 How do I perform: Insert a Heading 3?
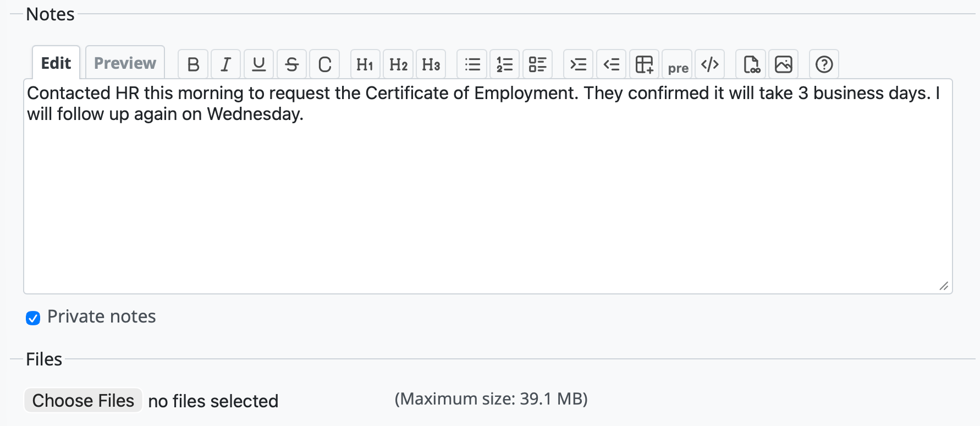[431, 64]
